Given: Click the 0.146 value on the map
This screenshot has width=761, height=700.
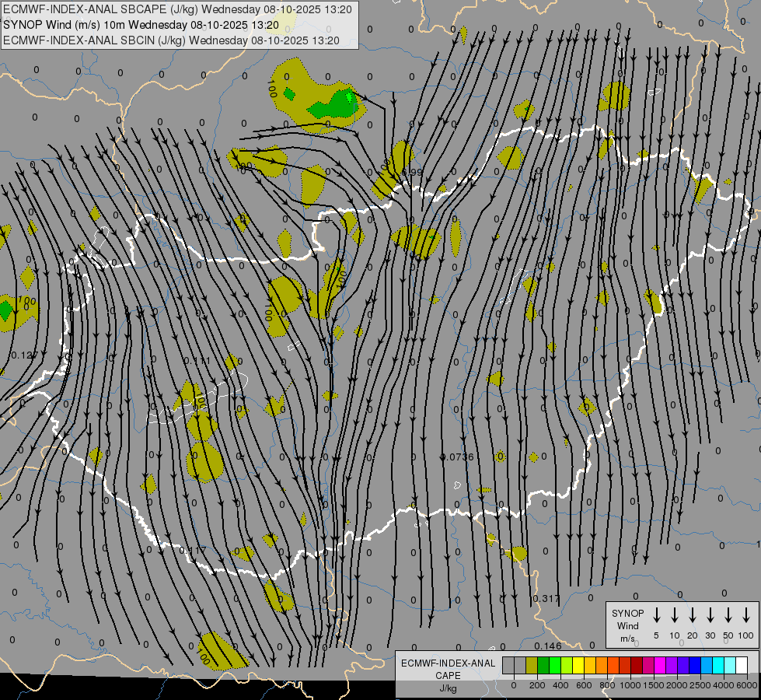Looking at the screenshot, I should pyautogui.click(x=548, y=646).
